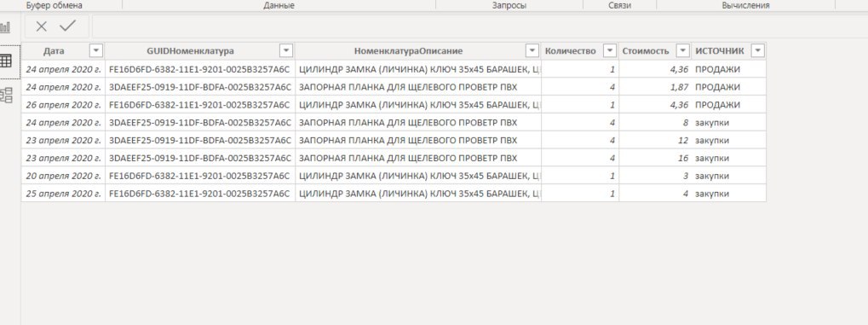Open the Model relationships view icon

coord(6,96)
